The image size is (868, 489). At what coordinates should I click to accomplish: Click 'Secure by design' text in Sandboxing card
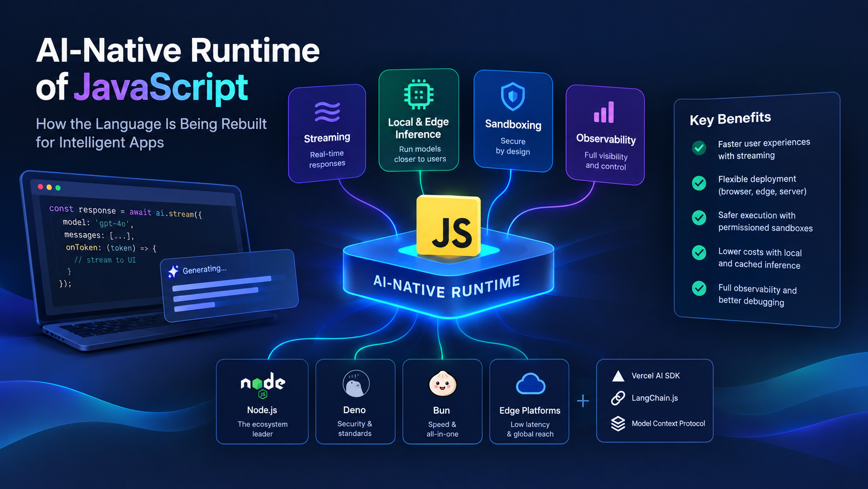pos(513,146)
